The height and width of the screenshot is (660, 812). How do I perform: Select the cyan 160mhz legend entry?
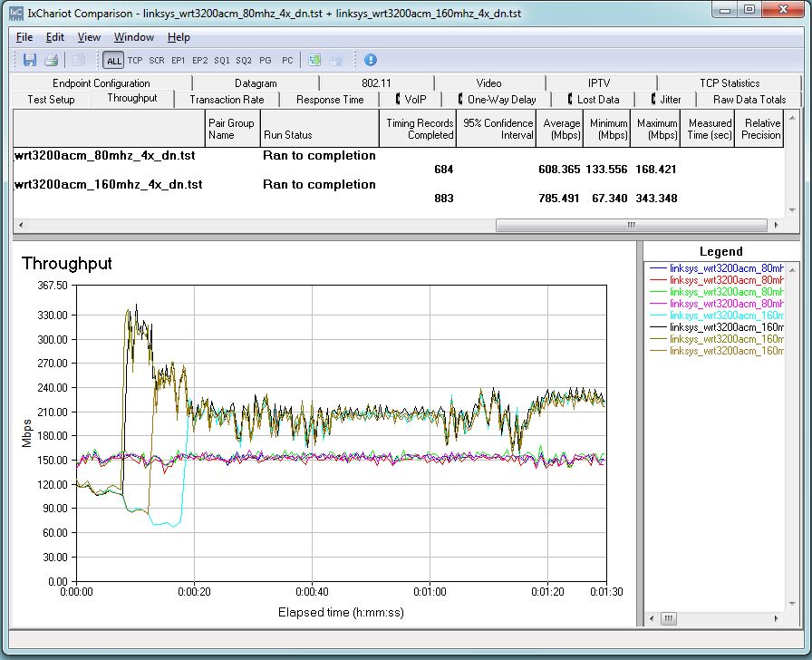[717, 315]
